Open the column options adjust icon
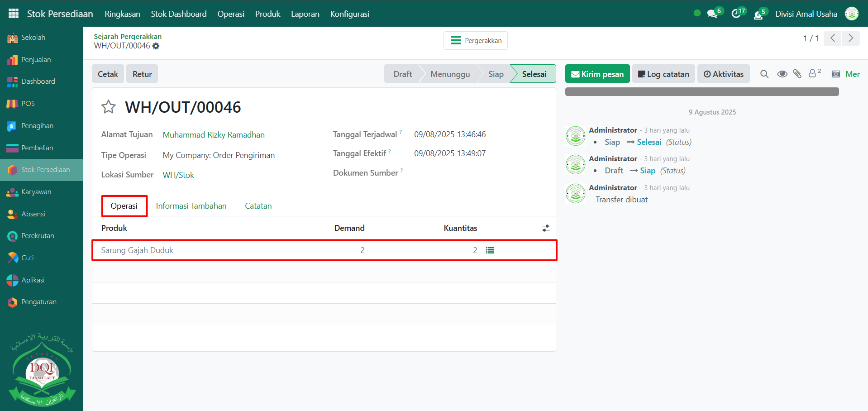The height and width of the screenshot is (411, 868). (546, 228)
